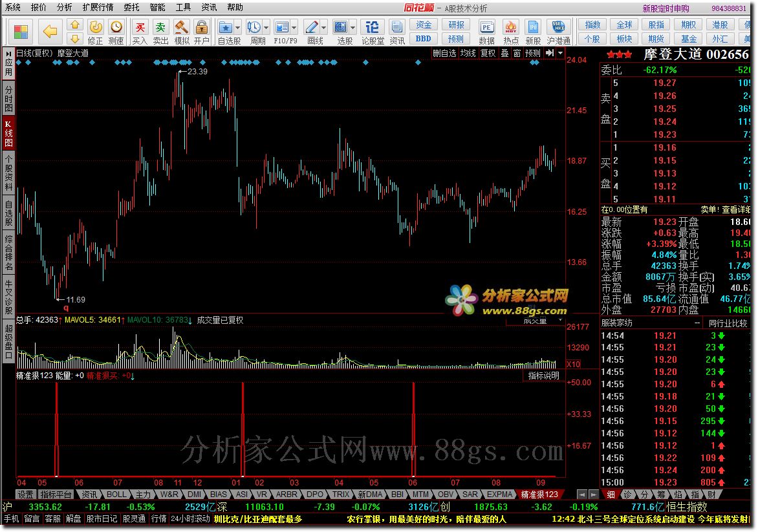Click the 板块 sector button
This screenshot has width=758, height=532.
[x=624, y=39]
